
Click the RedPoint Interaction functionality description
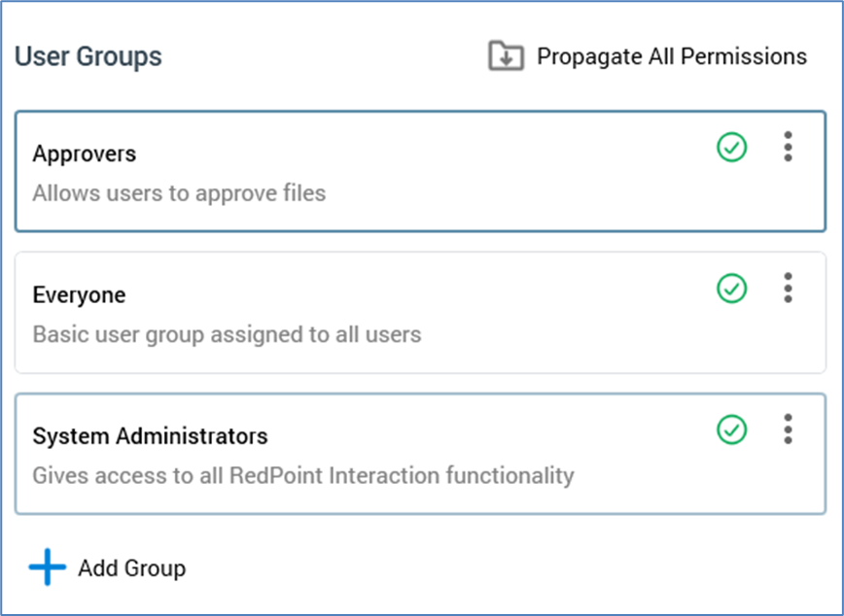(x=303, y=476)
